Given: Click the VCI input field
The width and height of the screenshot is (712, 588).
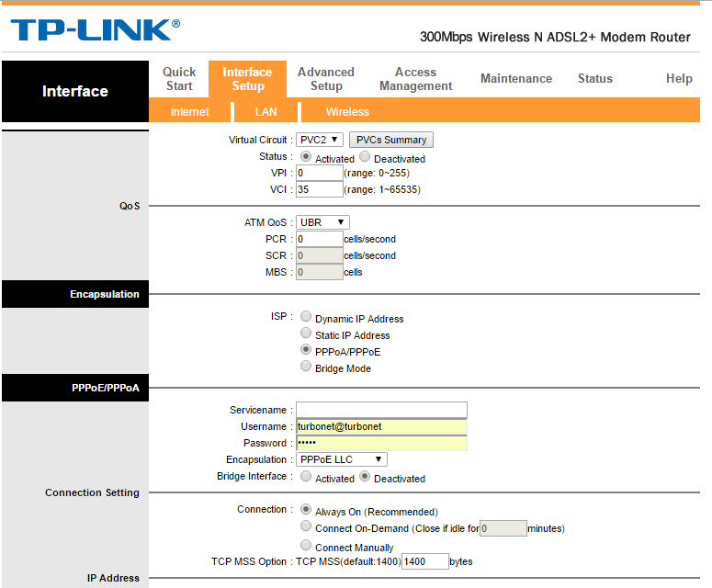Looking at the screenshot, I should (319, 189).
